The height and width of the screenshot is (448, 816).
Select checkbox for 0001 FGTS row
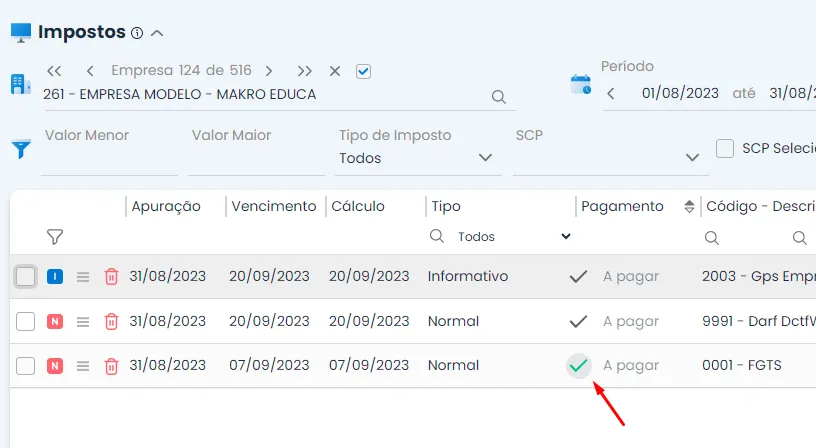pos(26,366)
